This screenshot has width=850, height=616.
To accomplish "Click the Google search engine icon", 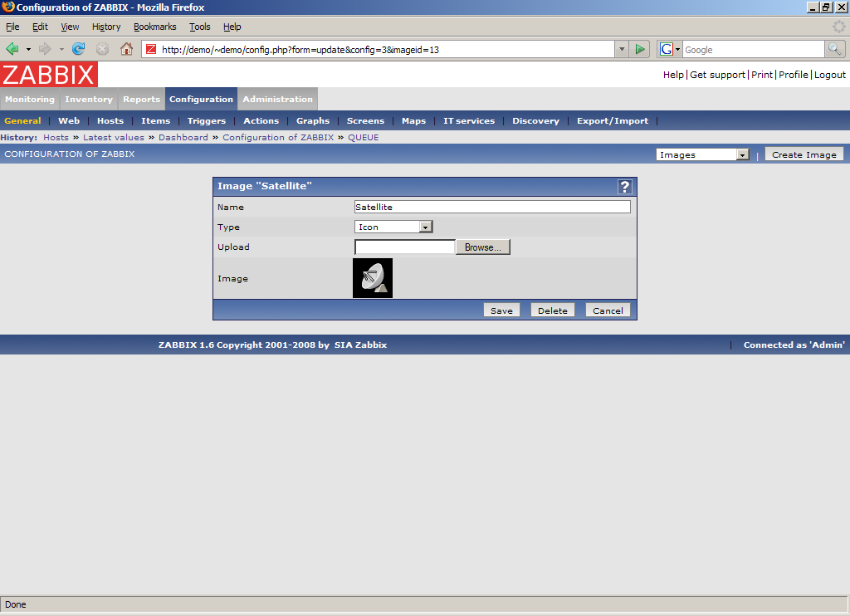I will pos(667,49).
